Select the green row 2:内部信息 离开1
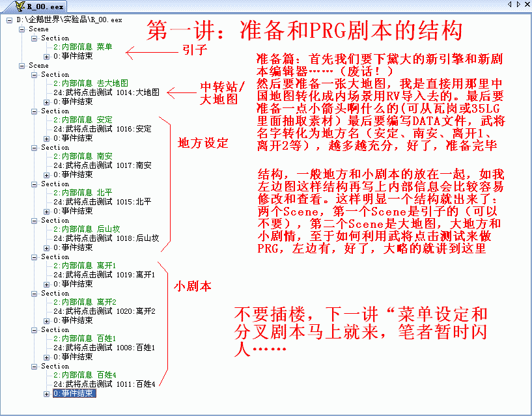 point(85,266)
